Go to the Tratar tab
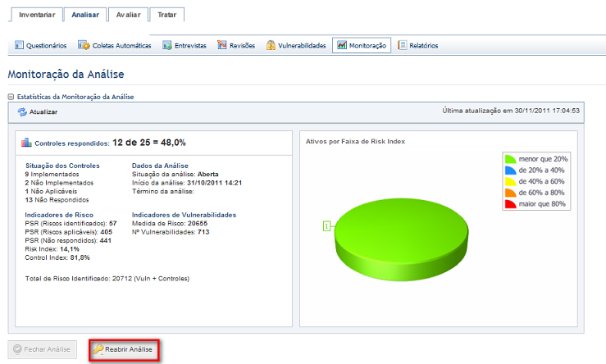Viewport: 606px width, 364px height. (167, 15)
